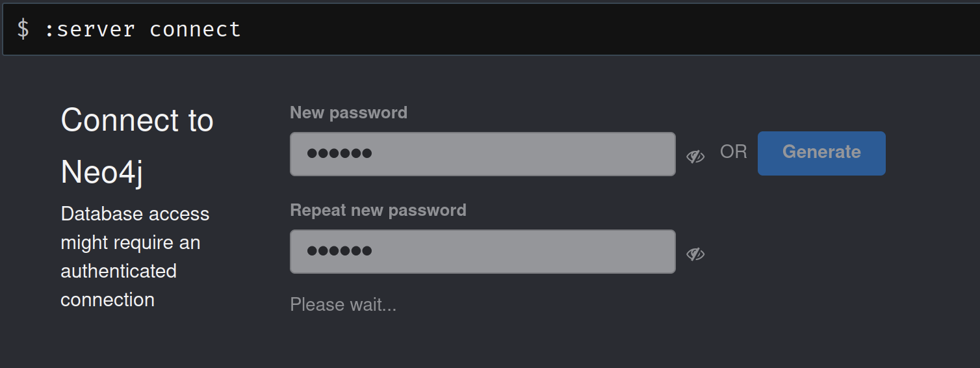Reveal the Repeat new password via eye icon

695,254
